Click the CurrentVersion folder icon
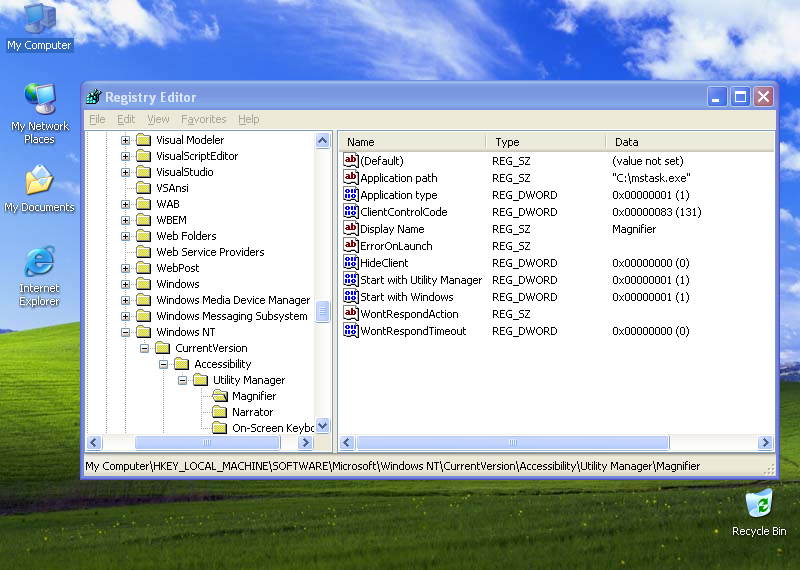 point(163,348)
